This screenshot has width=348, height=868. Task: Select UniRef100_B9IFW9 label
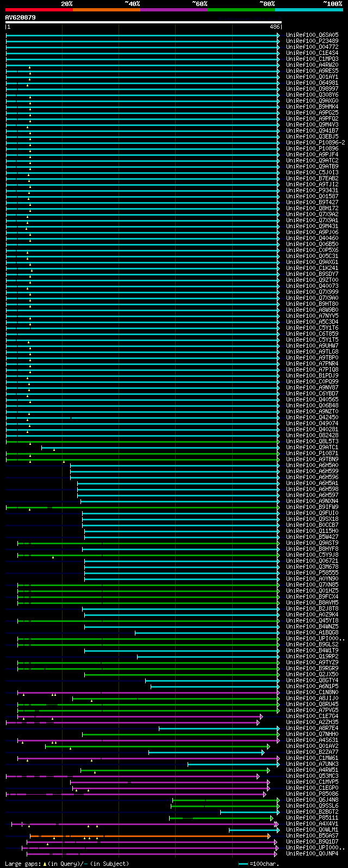(x=312, y=507)
